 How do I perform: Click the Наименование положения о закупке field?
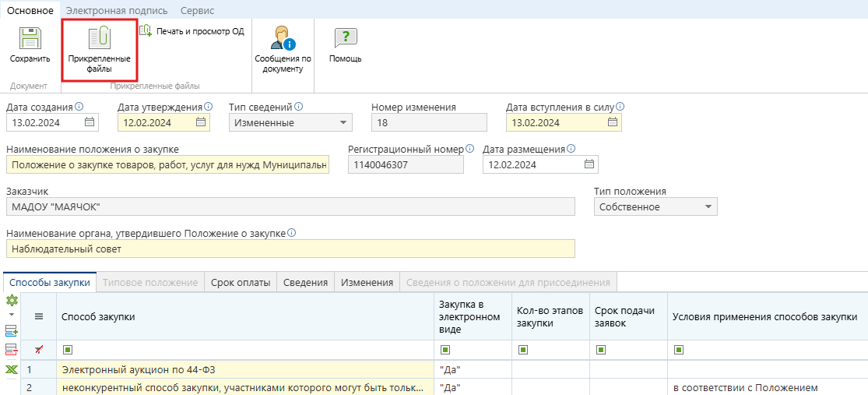point(167,164)
